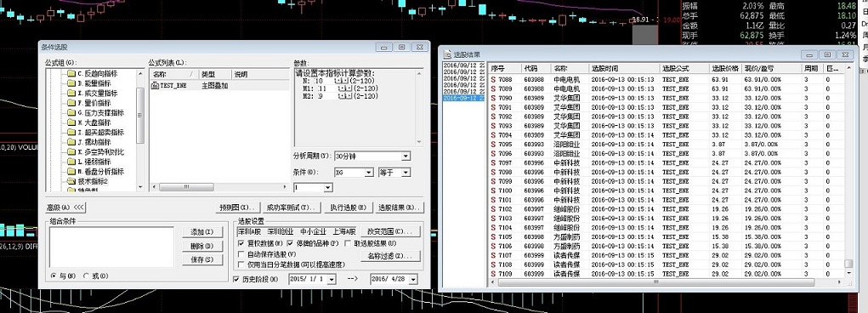Sort results by 代码 column header
This screenshot has height=313, width=868.
536,69
